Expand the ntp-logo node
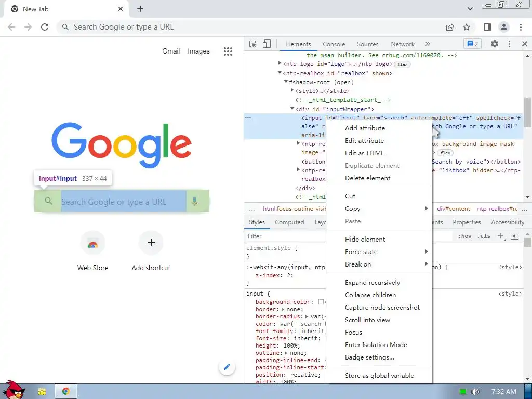 (280, 63)
